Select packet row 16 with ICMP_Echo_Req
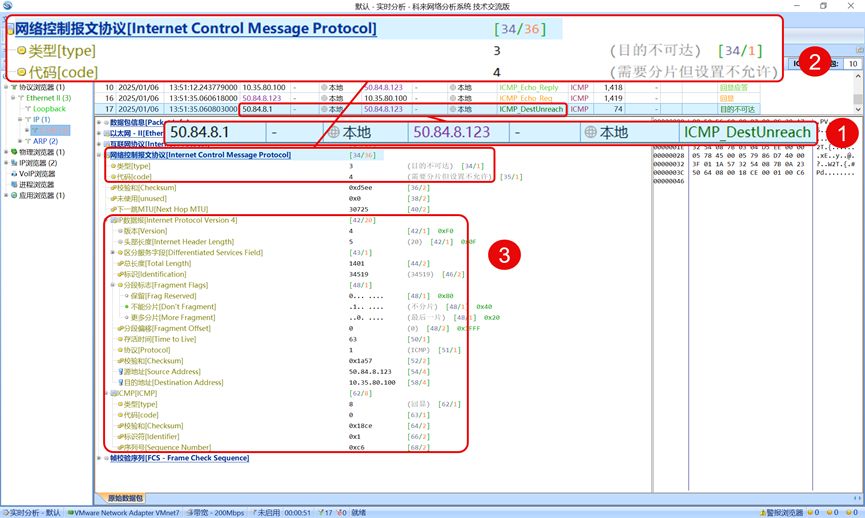865x518 pixels. 427,98
